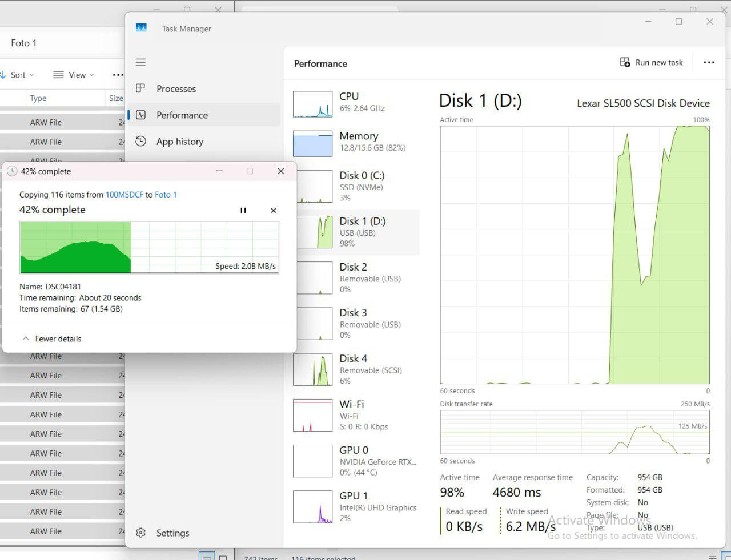Open Task Manager Settings gear

tap(141, 533)
